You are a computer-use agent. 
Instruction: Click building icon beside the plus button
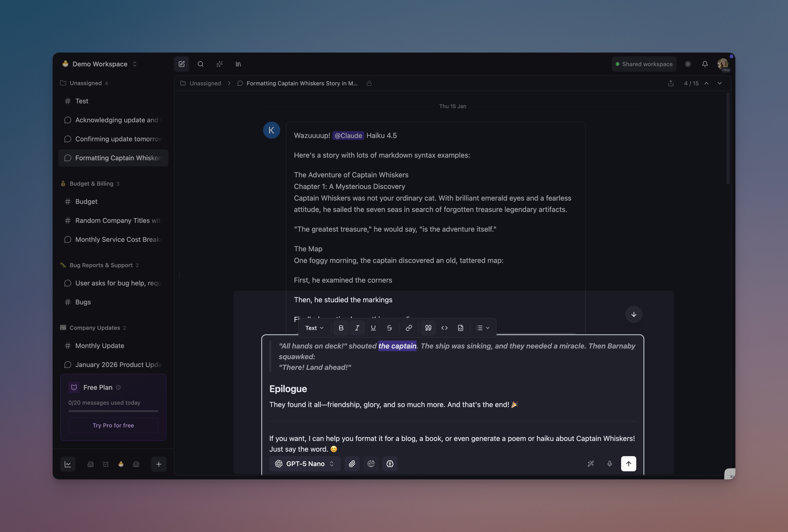coord(136,464)
